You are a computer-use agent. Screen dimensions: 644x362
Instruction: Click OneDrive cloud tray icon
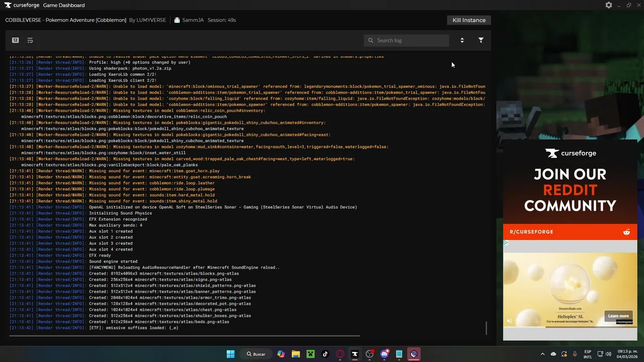[553, 354]
